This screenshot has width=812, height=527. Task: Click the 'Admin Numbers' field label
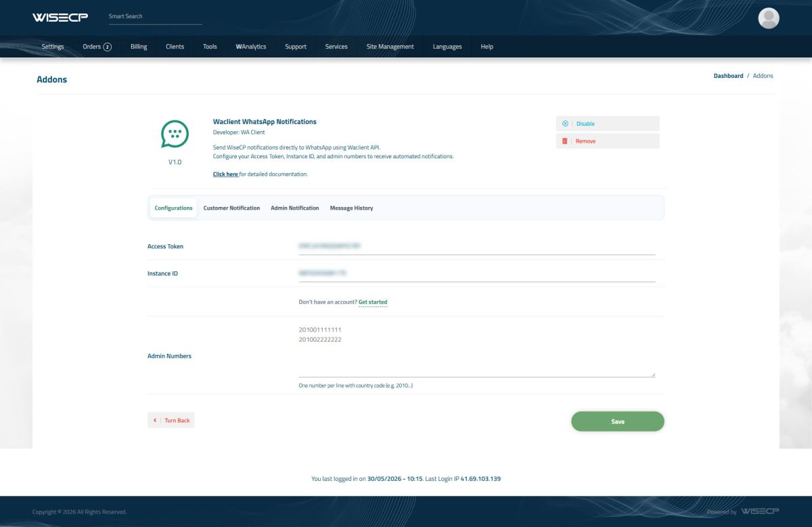(169, 356)
